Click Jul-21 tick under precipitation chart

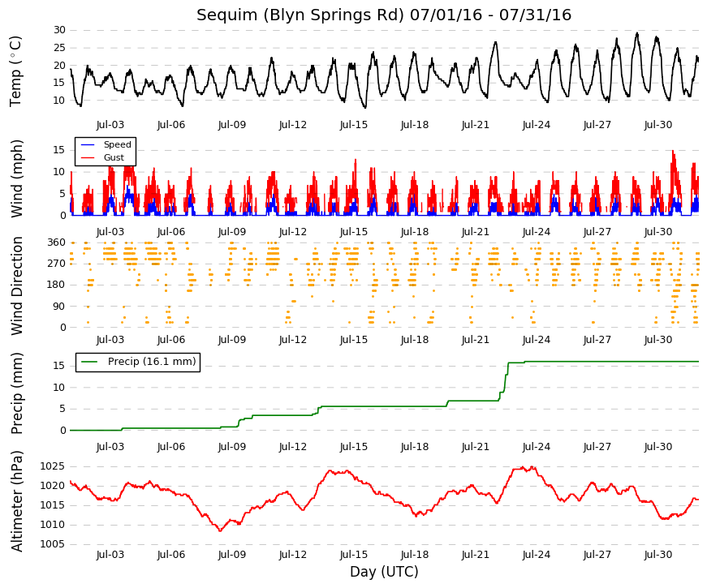[475, 447]
